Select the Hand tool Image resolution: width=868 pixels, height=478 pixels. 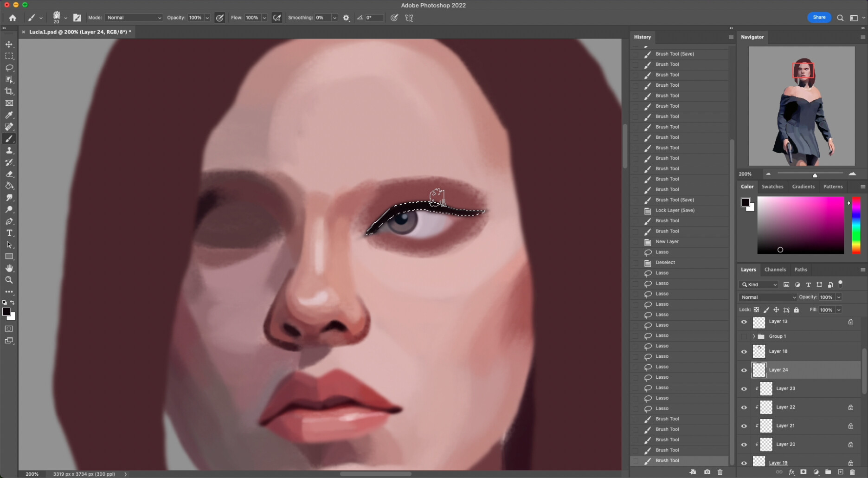[x=9, y=268]
